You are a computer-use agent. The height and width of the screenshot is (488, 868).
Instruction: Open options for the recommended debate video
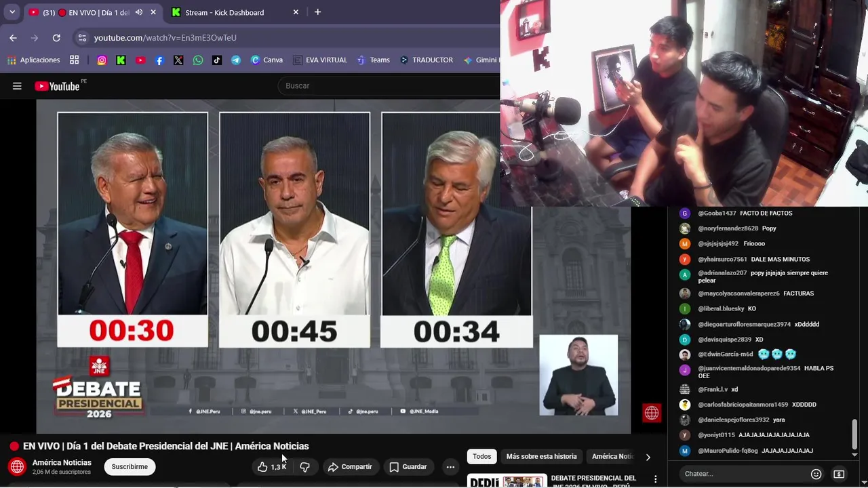coord(655,479)
